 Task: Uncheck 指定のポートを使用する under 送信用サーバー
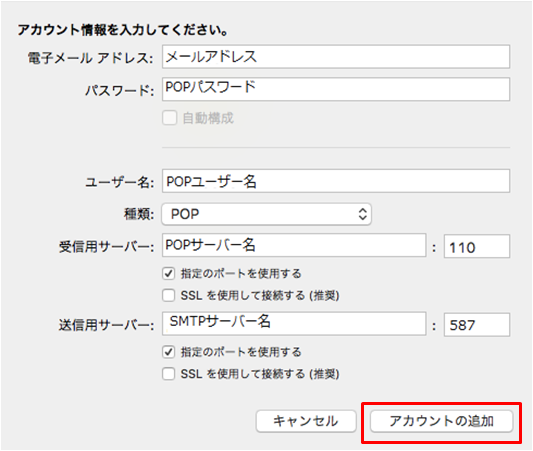click(x=169, y=352)
